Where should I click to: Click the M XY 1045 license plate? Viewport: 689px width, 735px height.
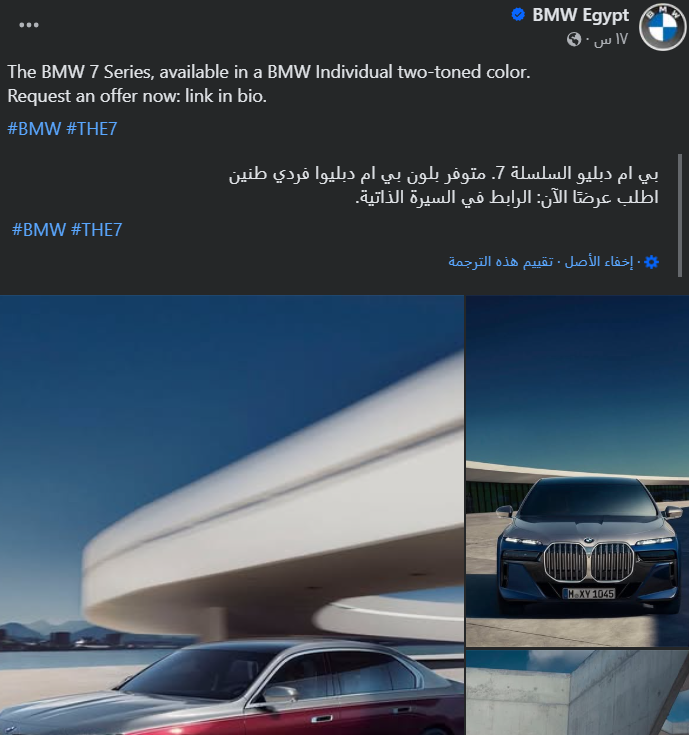(589, 593)
